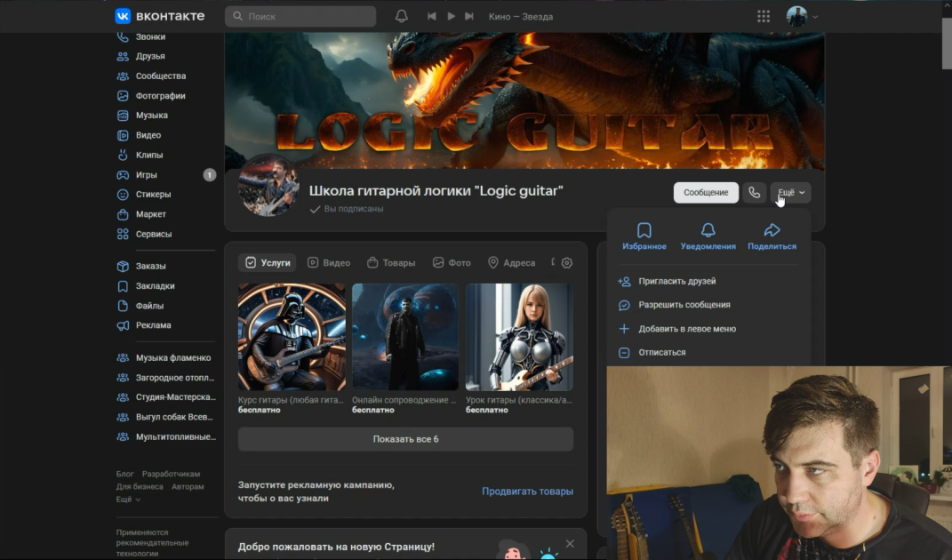Open tabs settings gear icon
The image size is (952, 560).
click(567, 263)
